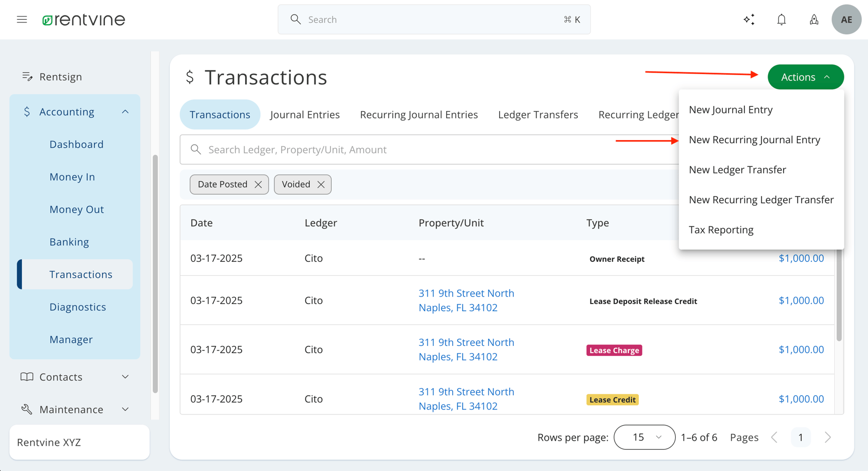Click the green Actions button
868x471 pixels.
[805, 77]
